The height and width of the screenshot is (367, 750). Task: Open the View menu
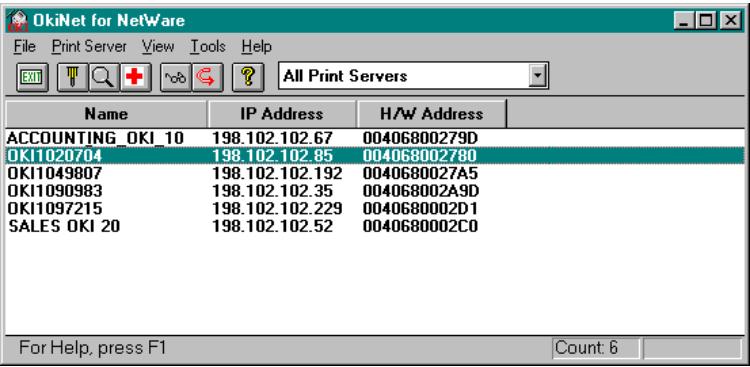(x=158, y=46)
